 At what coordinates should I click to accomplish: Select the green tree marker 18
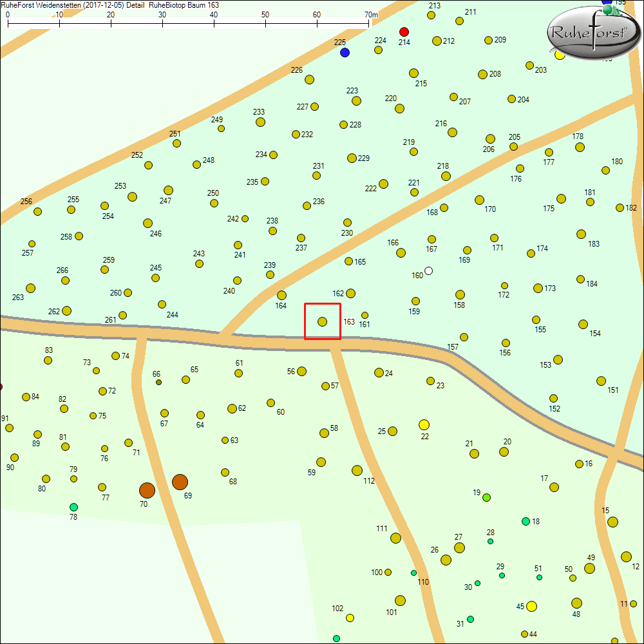(526, 521)
